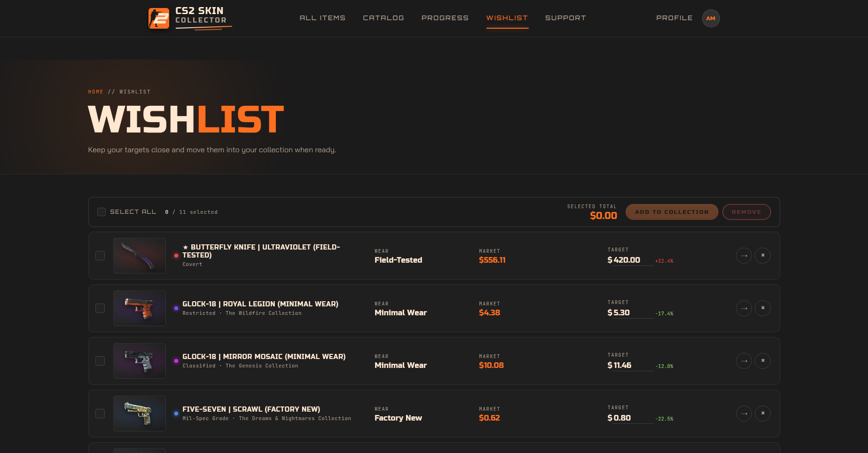868x453 pixels.
Task: Click the $556.11 market price
Action: [492, 260]
